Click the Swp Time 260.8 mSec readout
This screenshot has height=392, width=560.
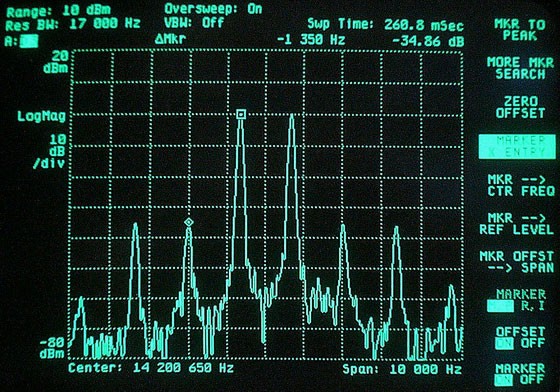click(x=386, y=25)
